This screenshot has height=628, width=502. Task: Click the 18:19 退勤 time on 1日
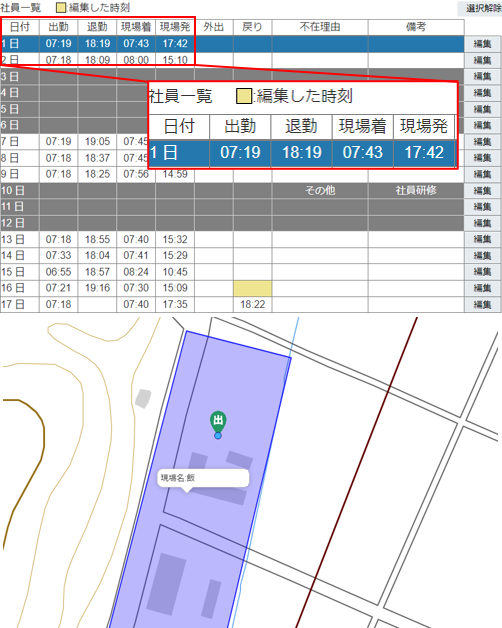coord(97,44)
